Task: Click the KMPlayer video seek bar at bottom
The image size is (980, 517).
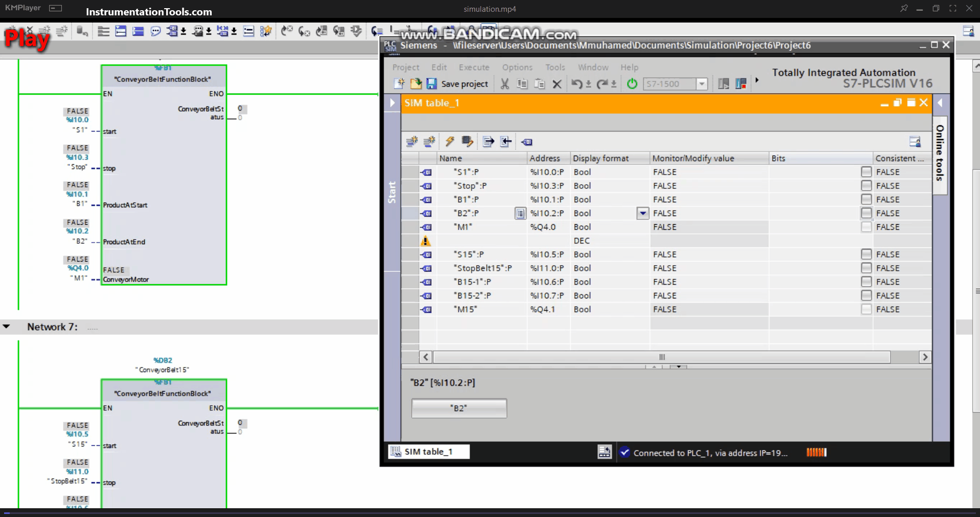Action: (x=490, y=512)
